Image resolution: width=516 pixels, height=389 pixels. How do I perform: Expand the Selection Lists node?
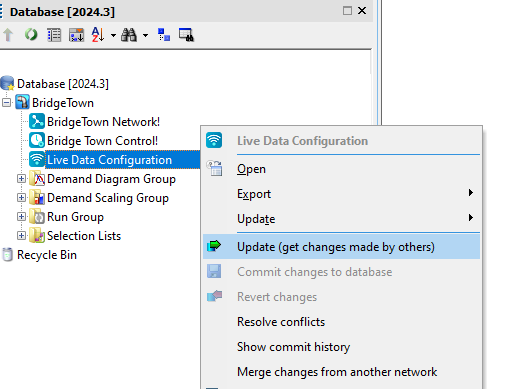pyautogui.click(x=21, y=236)
